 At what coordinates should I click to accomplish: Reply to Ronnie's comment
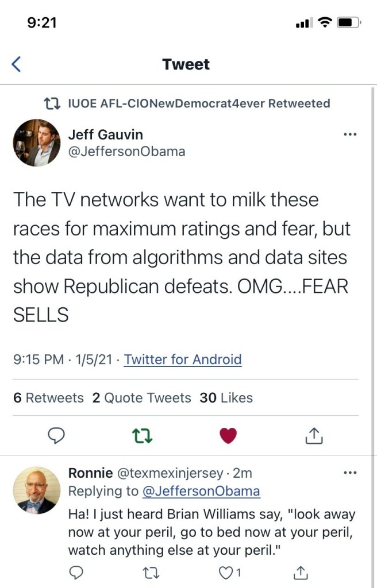coord(76,572)
